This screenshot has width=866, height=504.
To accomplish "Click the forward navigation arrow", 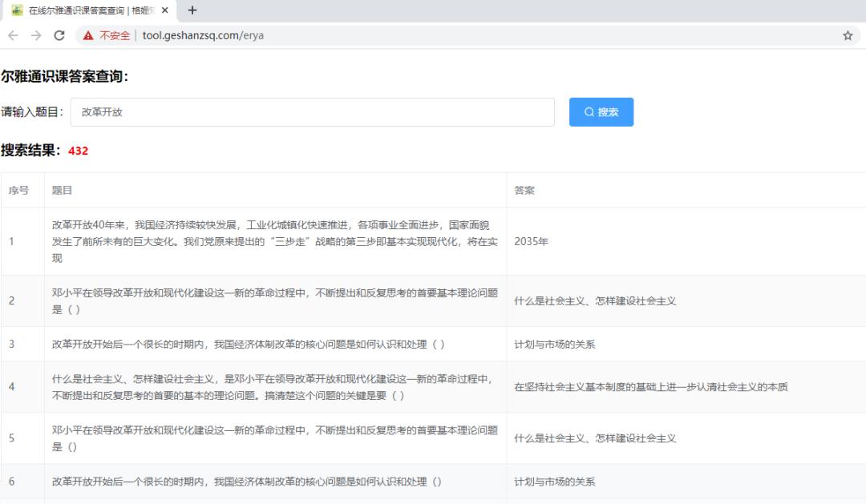I will [35, 35].
